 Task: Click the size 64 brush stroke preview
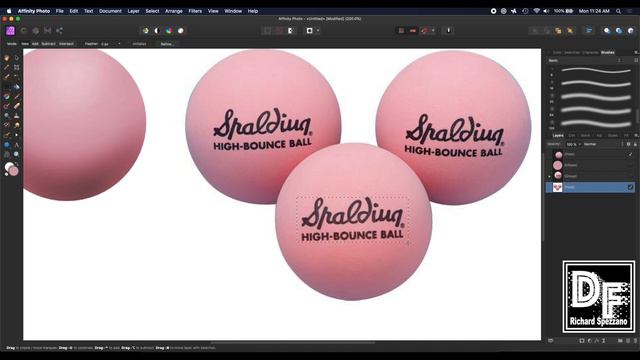pos(596,111)
